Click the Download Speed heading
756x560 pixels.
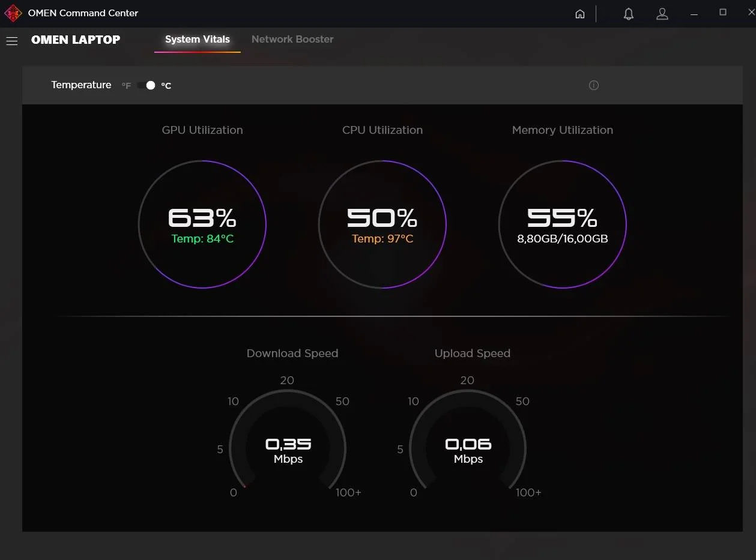click(292, 354)
